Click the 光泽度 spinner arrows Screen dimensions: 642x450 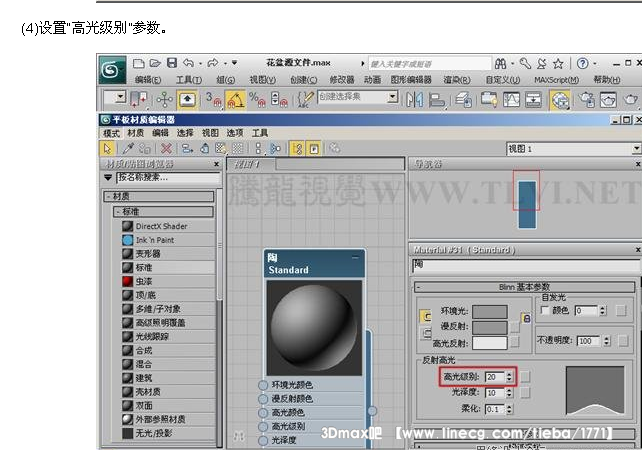(509, 393)
